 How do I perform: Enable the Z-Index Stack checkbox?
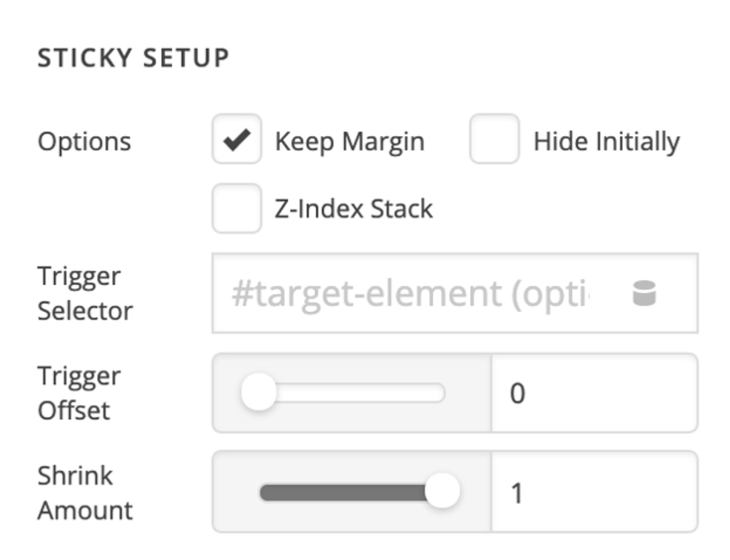(237, 208)
